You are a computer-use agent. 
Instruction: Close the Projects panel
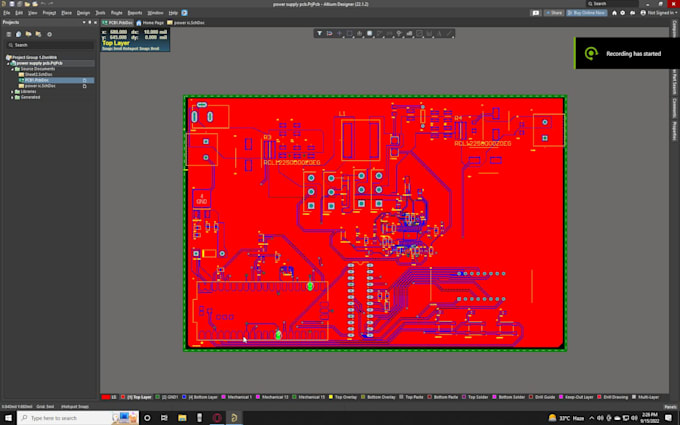point(95,22)
